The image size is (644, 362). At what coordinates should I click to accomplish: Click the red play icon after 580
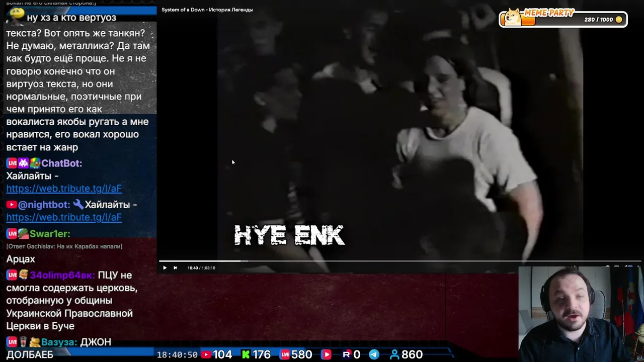326,354
